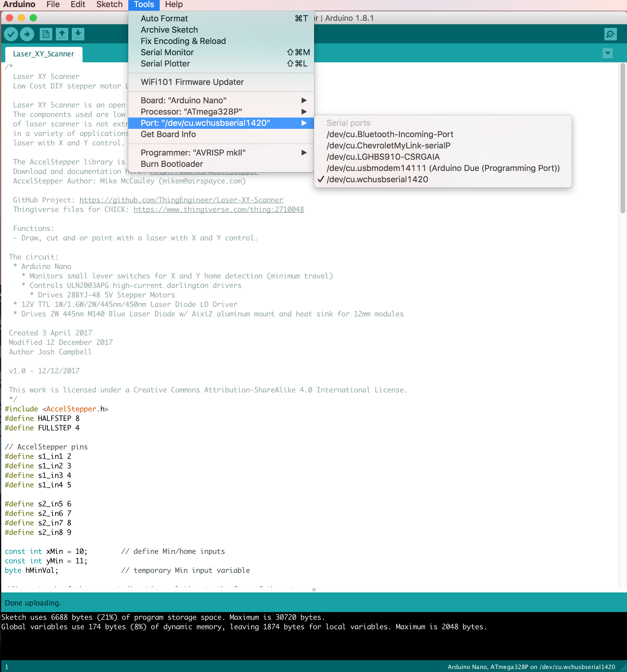Image resolution: width=627 pixels, height=672 pixels.
Task: Click the yellow window minimize button
Action: click(21, 18)
